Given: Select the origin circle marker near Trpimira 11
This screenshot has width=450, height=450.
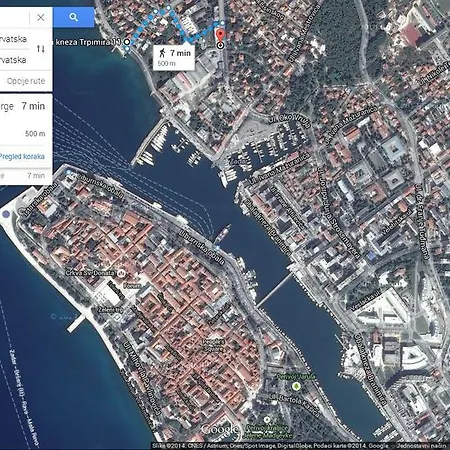Looking at the screenshot, I should click(127, 42).
